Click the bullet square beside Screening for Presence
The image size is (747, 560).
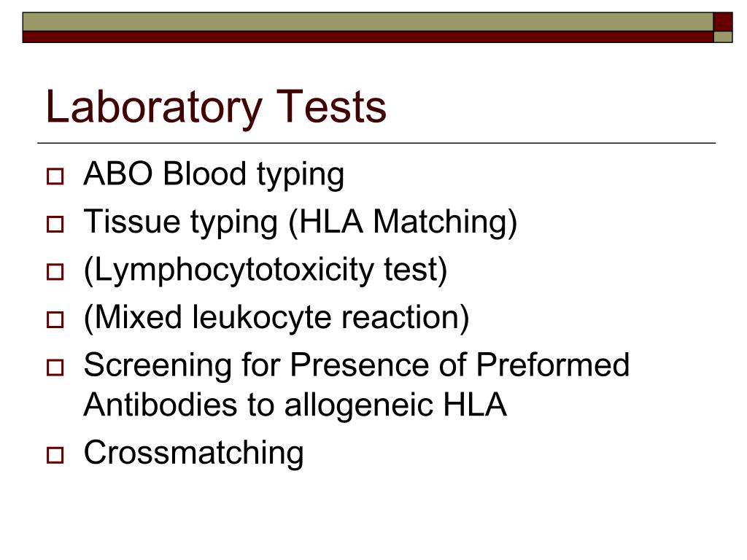pyautogui.click(x=55, y=367)
